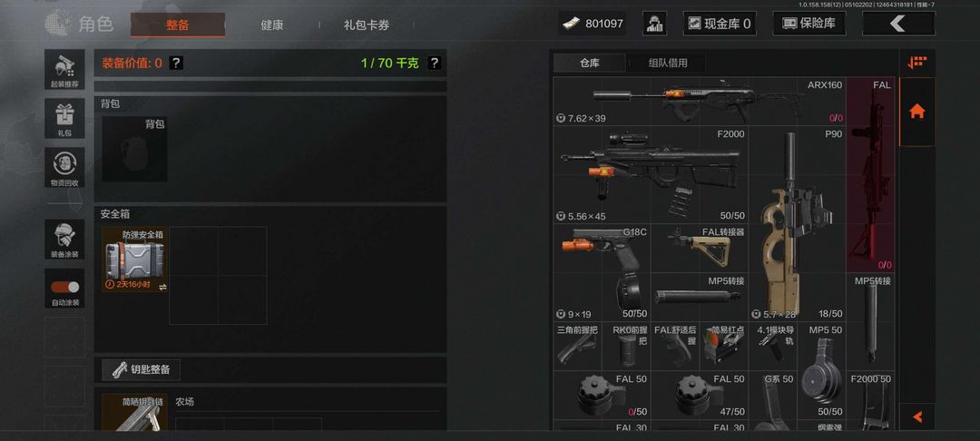Open the 物资回收 recycling icon

click(64, 167)
